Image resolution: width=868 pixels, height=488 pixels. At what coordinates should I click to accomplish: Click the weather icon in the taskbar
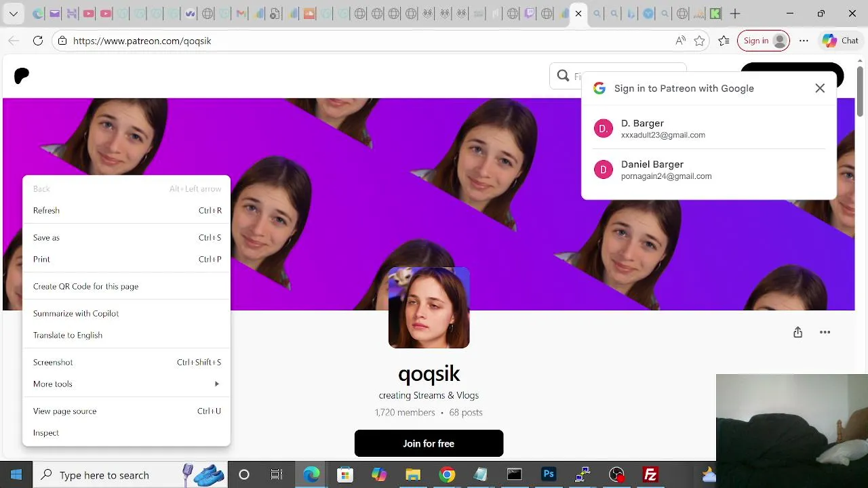coord(709,474)
